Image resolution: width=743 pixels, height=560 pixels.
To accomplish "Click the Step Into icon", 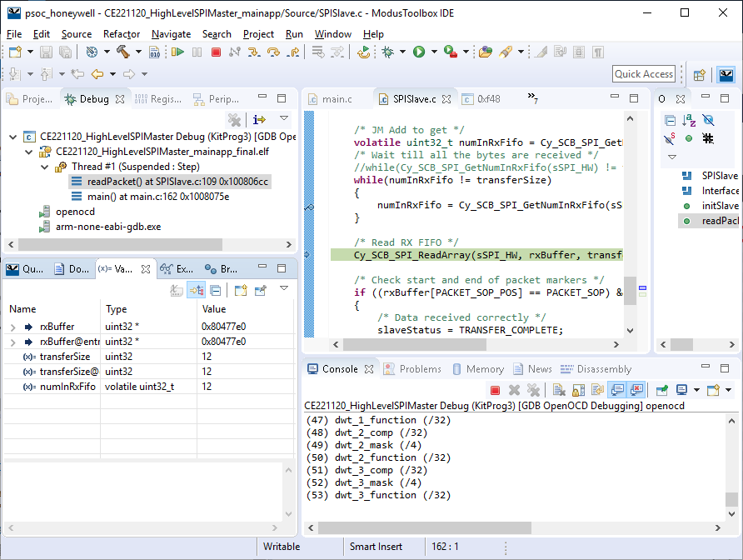I will (255, 52).
